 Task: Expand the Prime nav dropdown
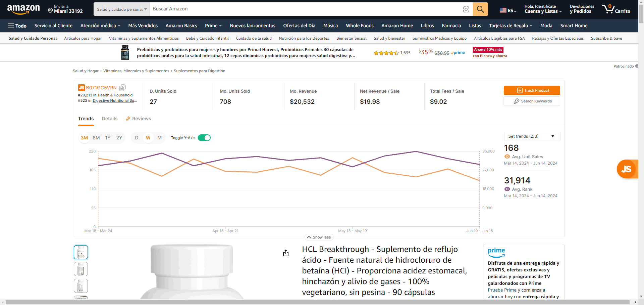pyautogui.click(x=213, y=26)
